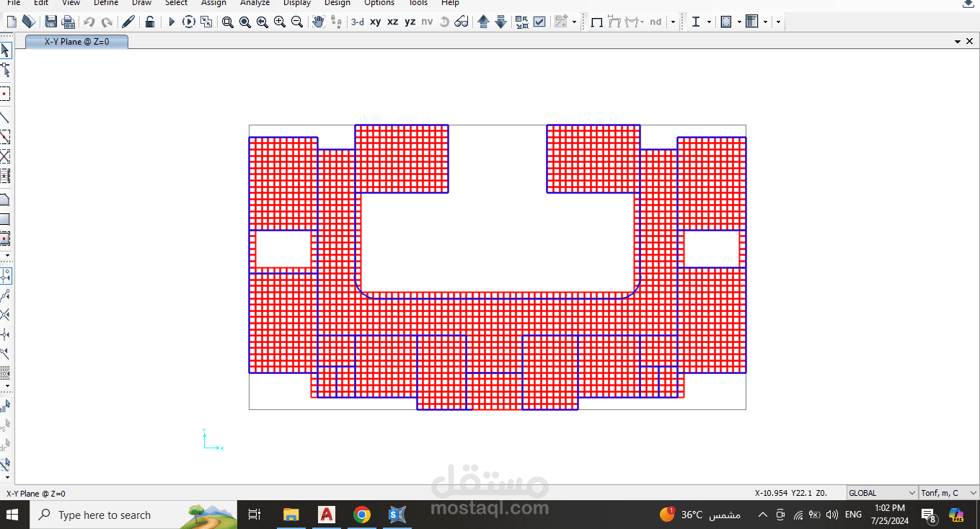
Task: Open the Analyze menu
Action: (255, 3)
